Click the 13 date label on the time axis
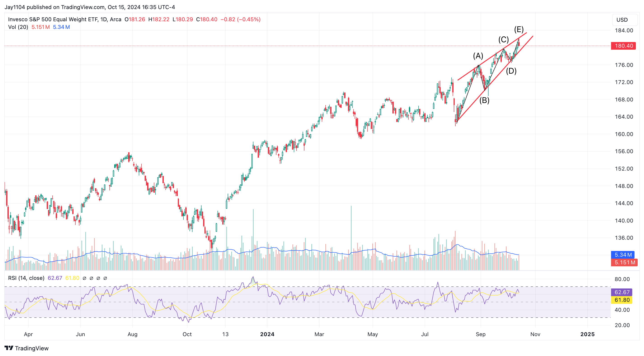 [225, 334]
